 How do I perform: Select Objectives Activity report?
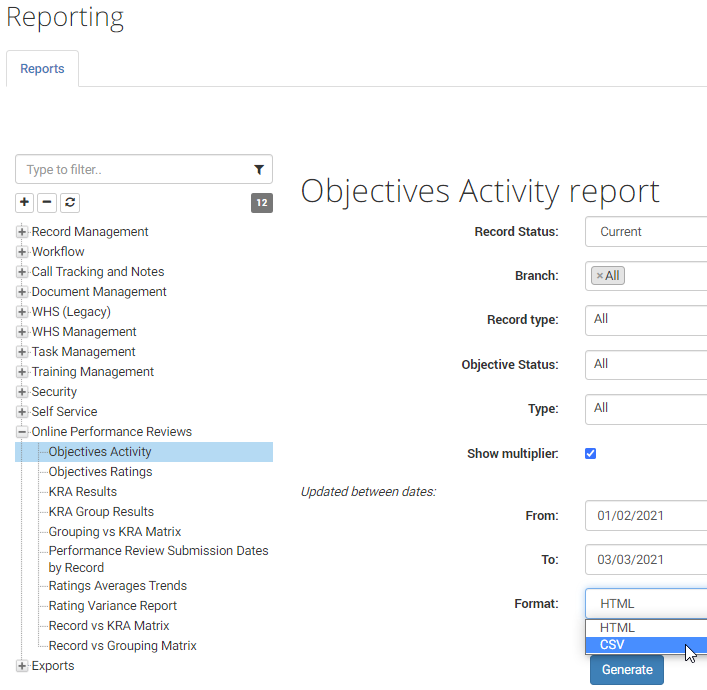pyautogui.click(x=100, y=452)
